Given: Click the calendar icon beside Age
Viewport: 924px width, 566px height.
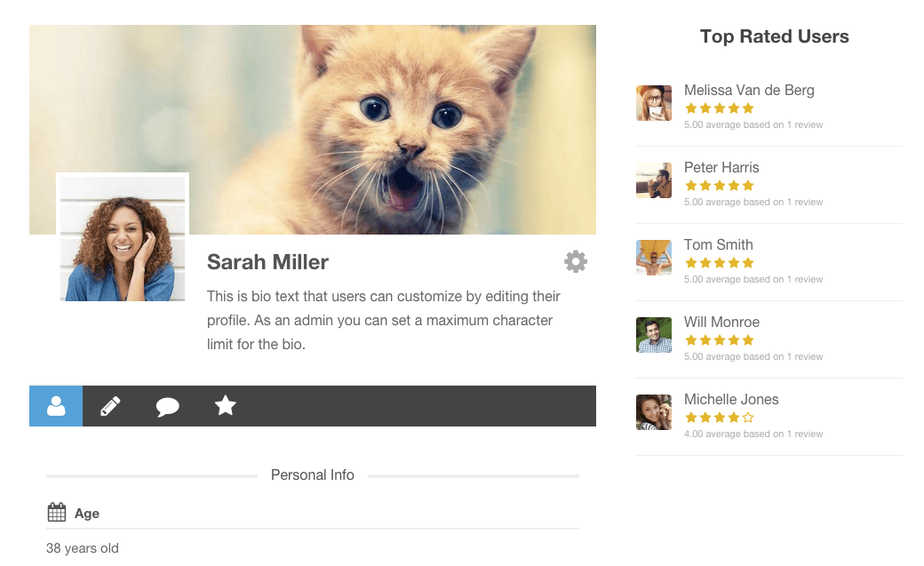Looking at the screenshot, I should click(x=57, y=513).
